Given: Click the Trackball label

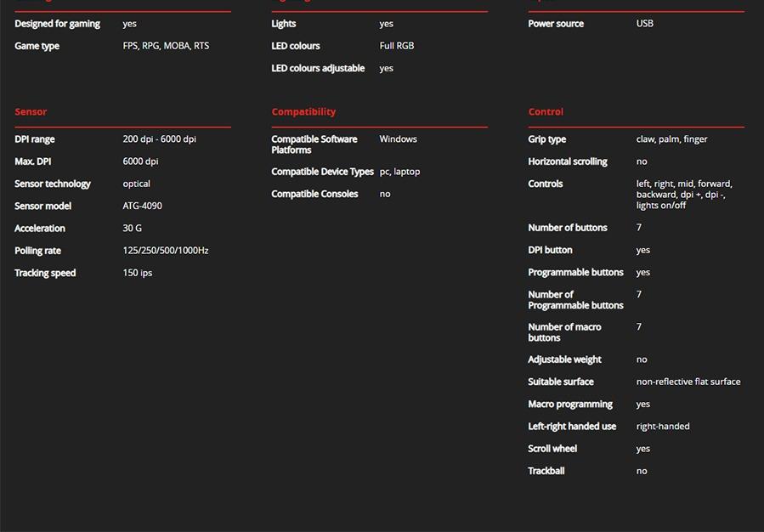Looking at the screenshot, I should (546, 471).
